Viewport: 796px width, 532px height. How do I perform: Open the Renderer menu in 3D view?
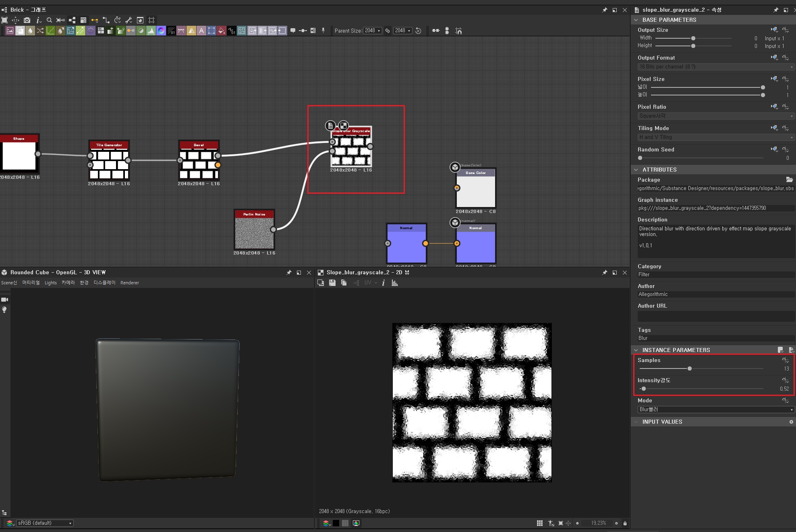[129, 283]
